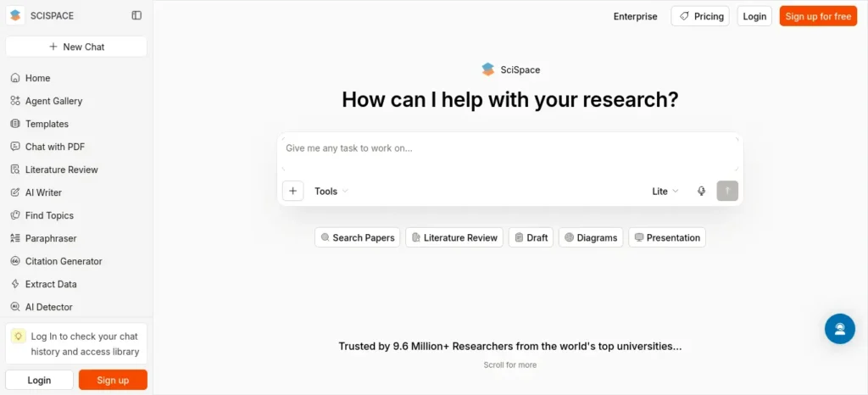Click the Home icon in the sidebar
The image size is (868, 395).
coord(15,78)
